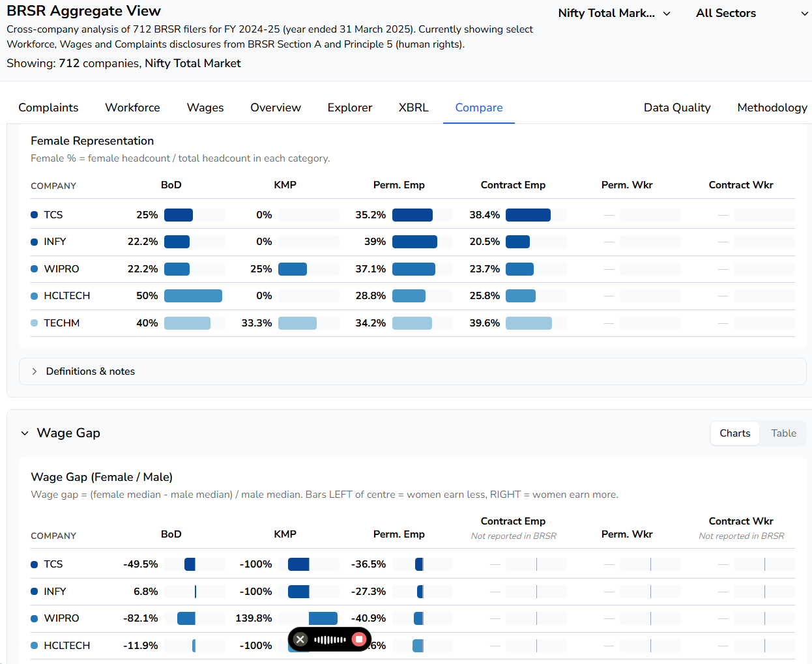The width and height of the screenshot is (812, 664).
Task: Click the HCLTECH label in the Wage Gap table
Action: point(67,646)
